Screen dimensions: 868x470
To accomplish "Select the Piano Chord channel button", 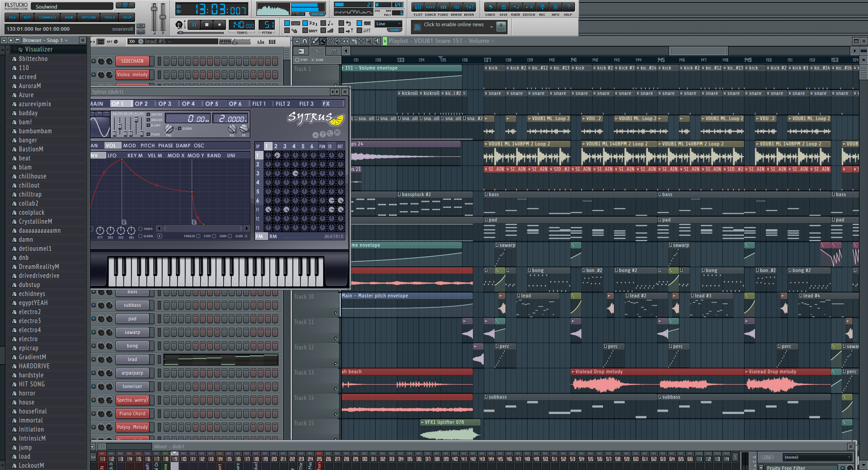I will (x=132, y=414).
